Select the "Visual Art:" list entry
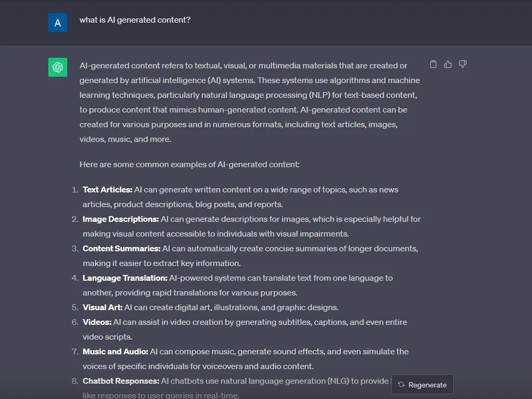Screen dimensions: 532x399 tap(103, 308)
